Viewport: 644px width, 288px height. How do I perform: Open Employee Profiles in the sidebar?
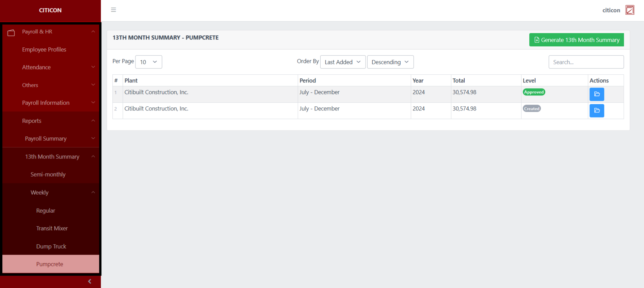(x=44, y=49)
